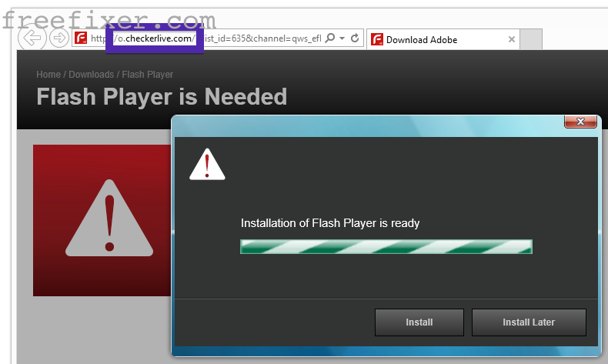Click the Flash Player breadcrumb link
This screenshot has height=364, width=608.
pos(147,75)
